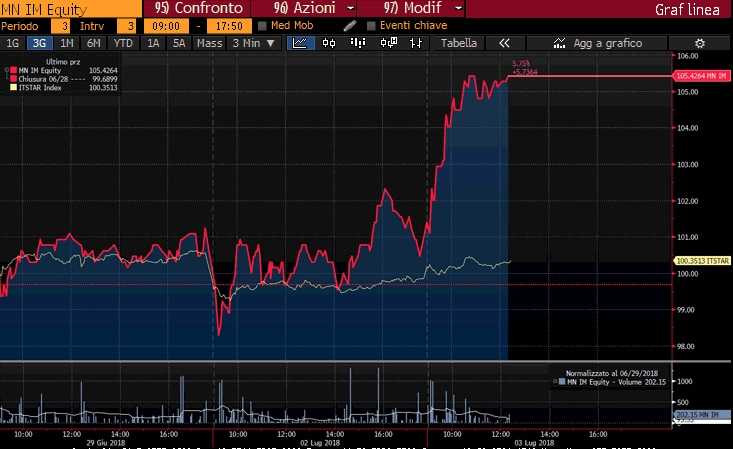
Task: Click the 105.4264 MN IM price label
Action: [701, 76]
